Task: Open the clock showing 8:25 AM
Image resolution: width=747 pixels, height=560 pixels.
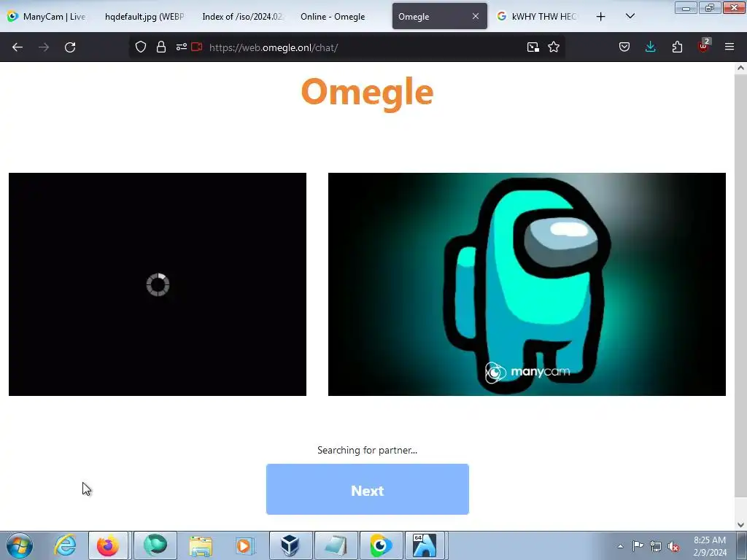Action: pyautogui.click(x=709, y=546)
